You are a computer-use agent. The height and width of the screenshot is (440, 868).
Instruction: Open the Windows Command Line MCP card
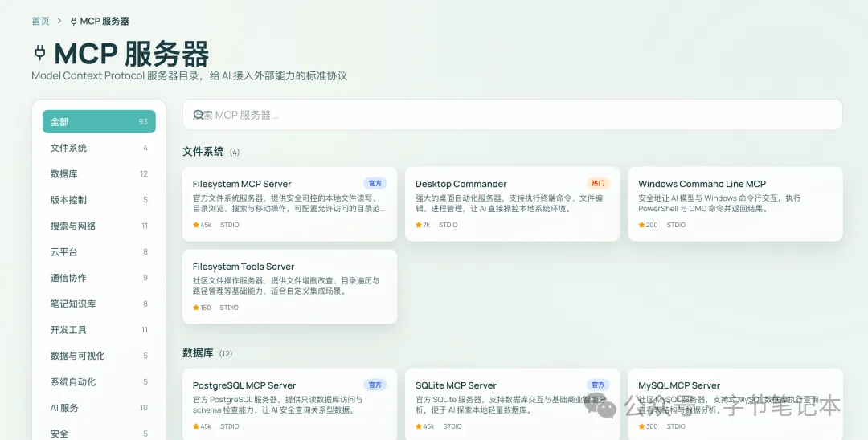735,204
